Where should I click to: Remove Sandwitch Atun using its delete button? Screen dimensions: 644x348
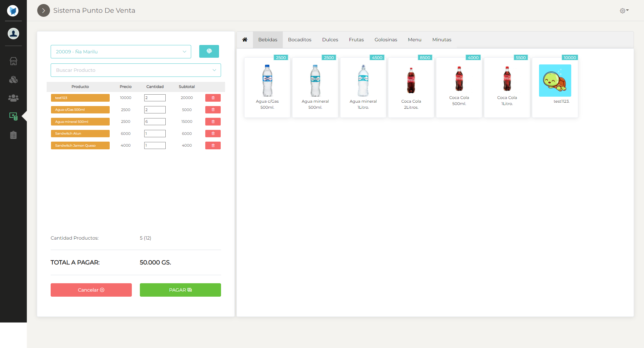pyautogui.click(x=213, y=134)
